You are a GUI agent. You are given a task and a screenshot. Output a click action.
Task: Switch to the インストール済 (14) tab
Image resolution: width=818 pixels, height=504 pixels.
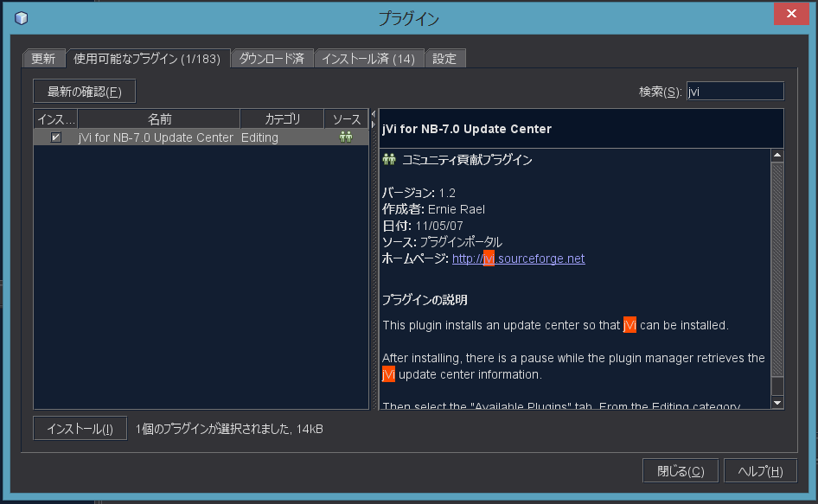pyautogui.click(x=370, y=58)
